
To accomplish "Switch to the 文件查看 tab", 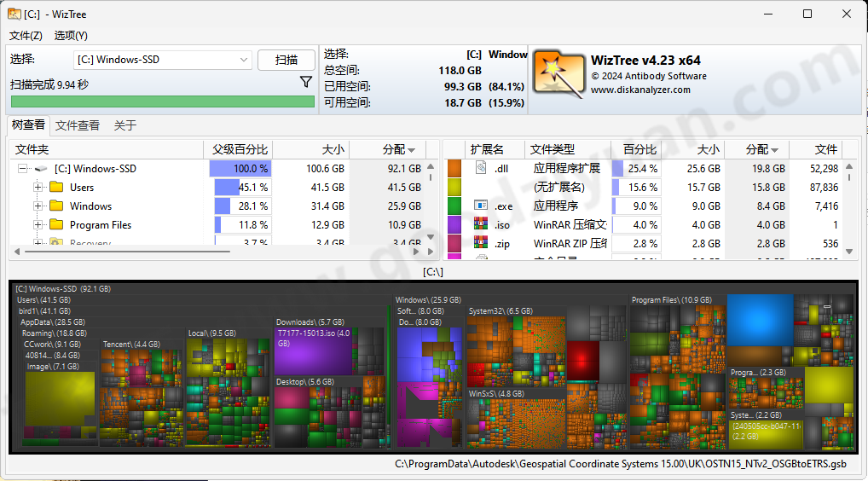I will tap(78, 125).
